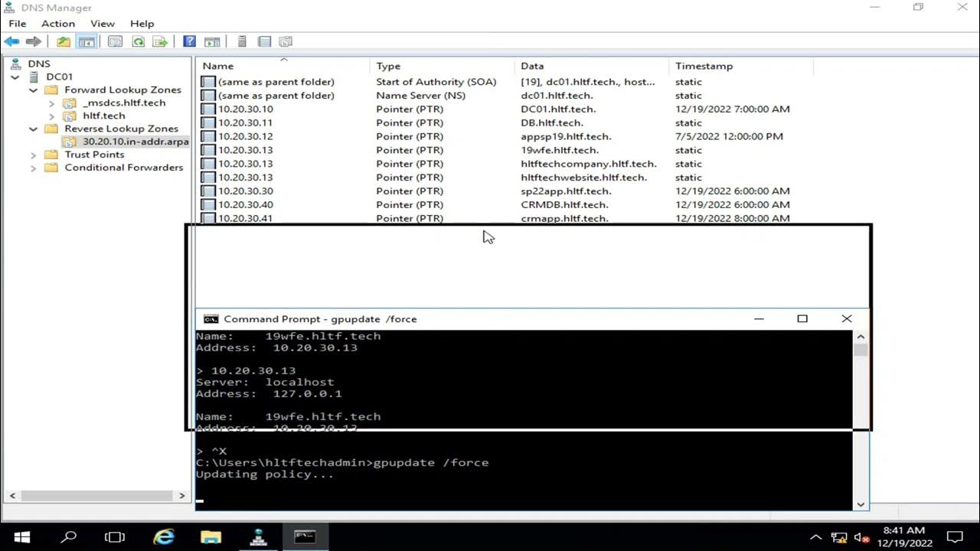Select the Trust Points tree item
Viewport: 980px width, 551px height.
pos(94,155)
